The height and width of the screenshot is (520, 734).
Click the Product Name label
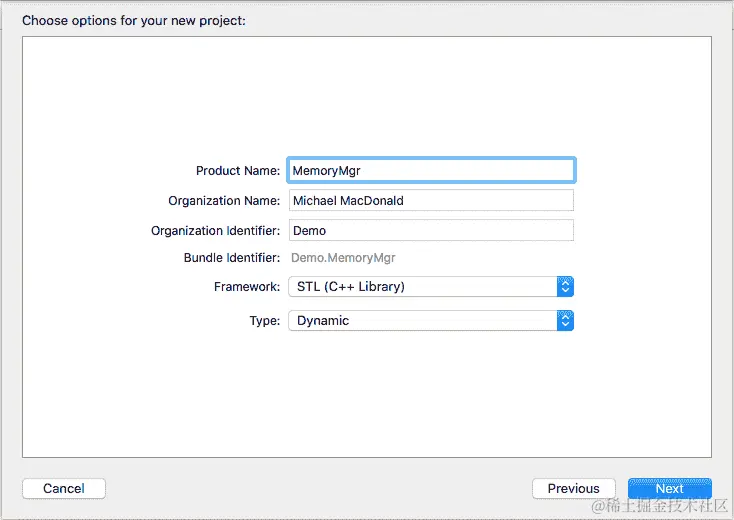tap(238, 171)
